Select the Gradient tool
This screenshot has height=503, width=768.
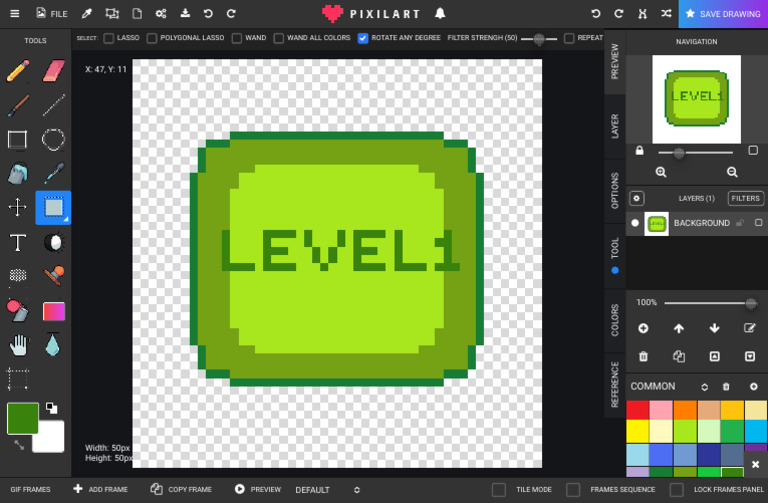point(54,311)
